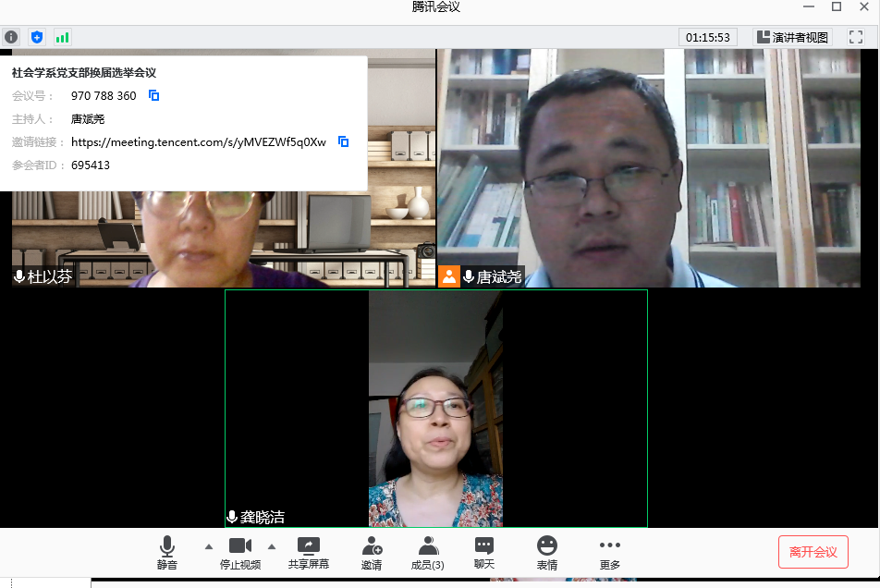This screenshot has height=588, width=880.
Task: Copy the meeting number 970 788 360
Action: tap(154, 95)
